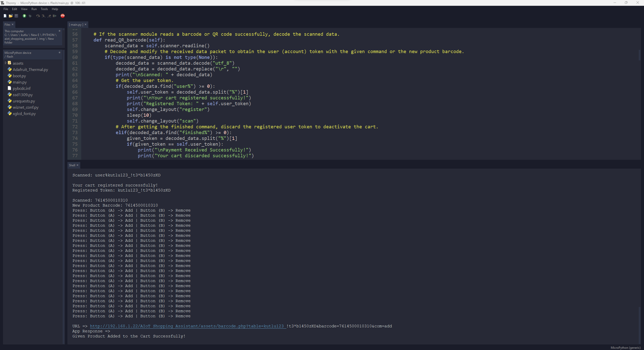
Task: Select boot.py on the MicroPython device
Action: click(x=19, y=76)
